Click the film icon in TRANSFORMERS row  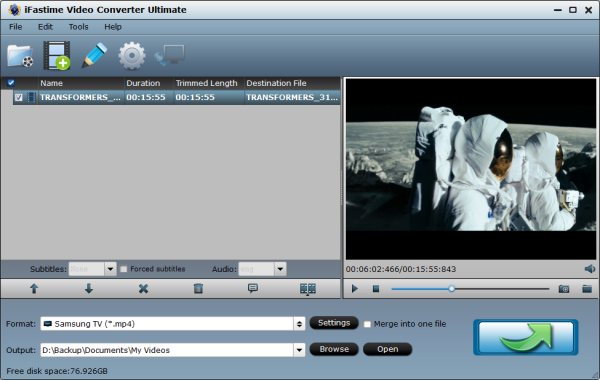tap(31, 97)
